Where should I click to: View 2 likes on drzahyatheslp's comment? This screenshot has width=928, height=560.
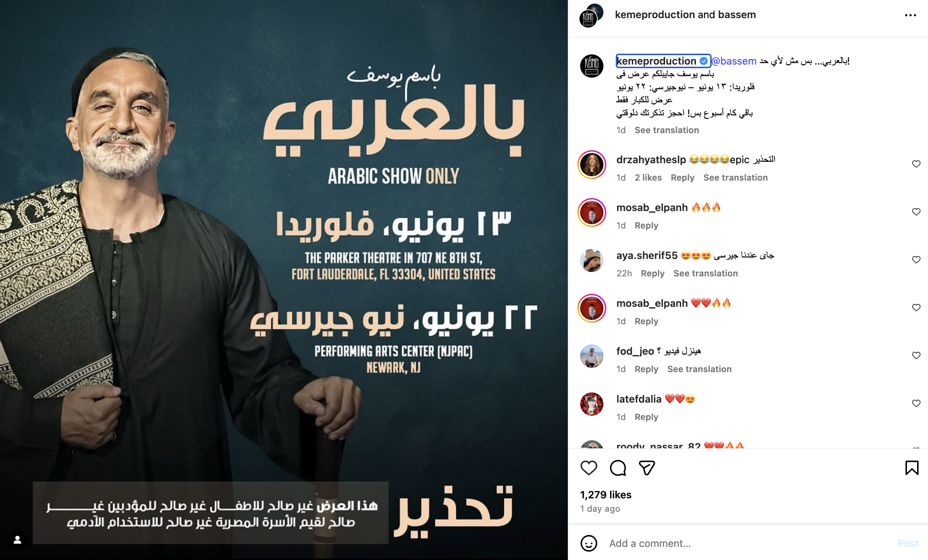tap(648, 178)
